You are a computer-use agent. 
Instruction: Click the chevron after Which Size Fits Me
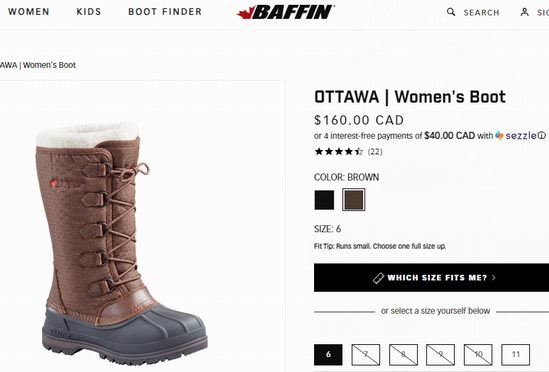tap(494, 278)
